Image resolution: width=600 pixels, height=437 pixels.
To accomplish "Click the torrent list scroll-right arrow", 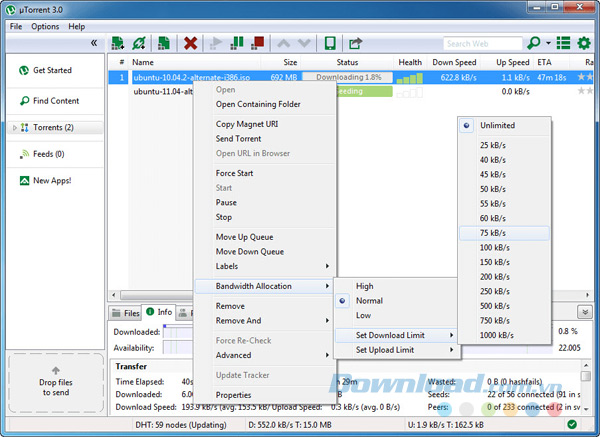I will (x=587, y=295).
